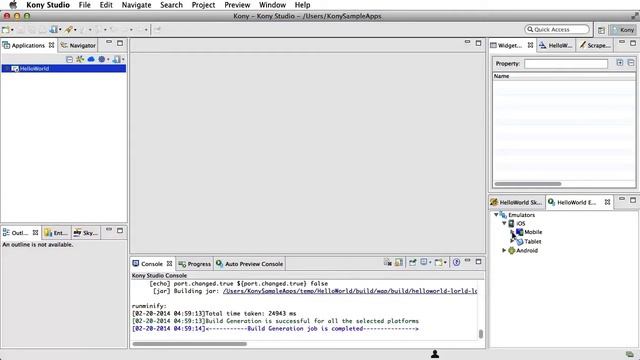Click the blue cloud icon in Applications view
Viewport: 640px width, 360px height.
[91, 60]
